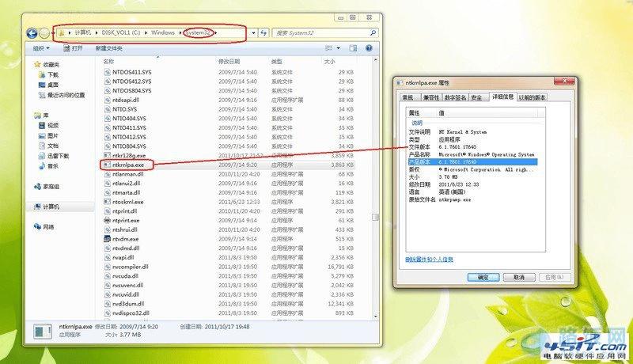
Task: Click the file list vertical scrollbar thumb
Action: coord(375,217)
